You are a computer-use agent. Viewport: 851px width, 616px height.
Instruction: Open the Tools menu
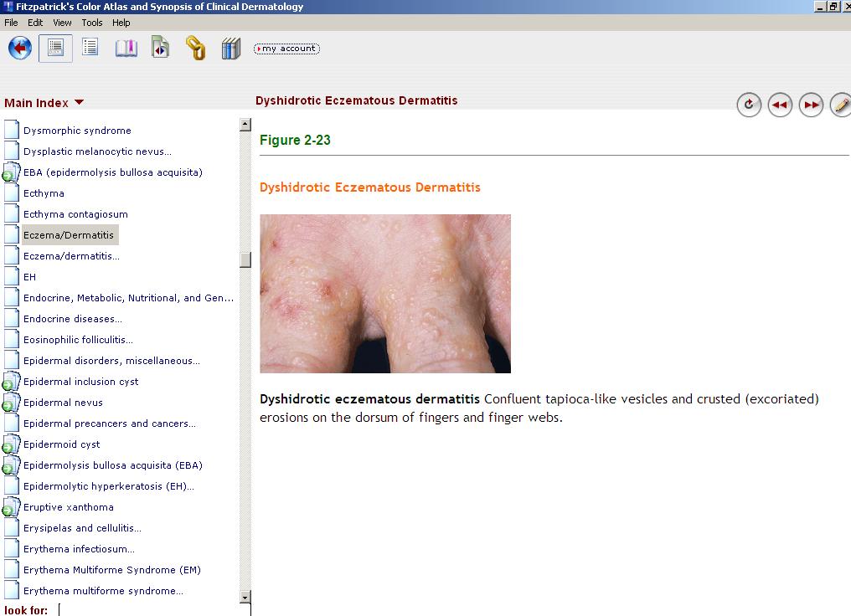coord(92,23)
